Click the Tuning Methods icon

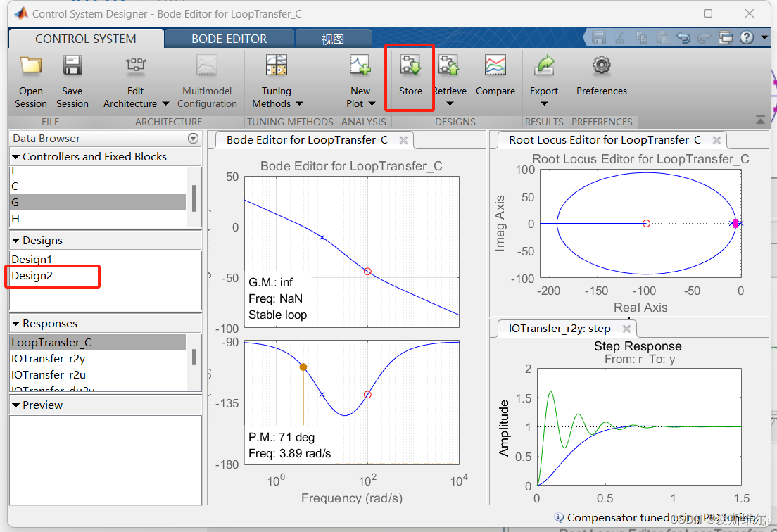[x=277, y=65]
